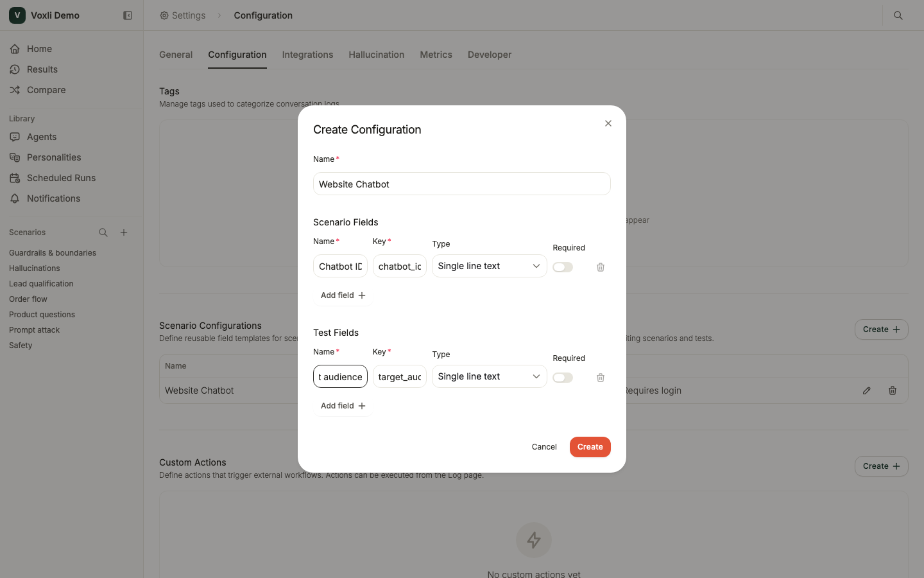Click Website Chatbot table row text
This screenshot has width=924, height=578.
(x=200, y=390)
